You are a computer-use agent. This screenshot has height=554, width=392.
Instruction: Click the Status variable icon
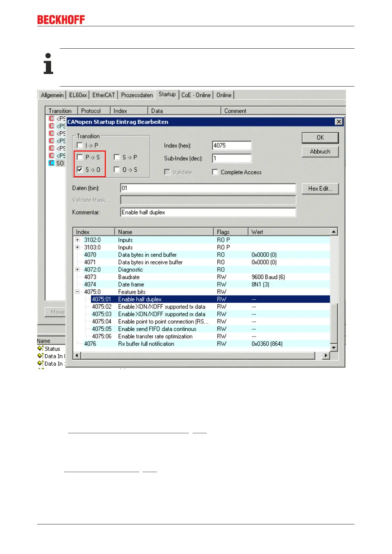pos(40,348)
